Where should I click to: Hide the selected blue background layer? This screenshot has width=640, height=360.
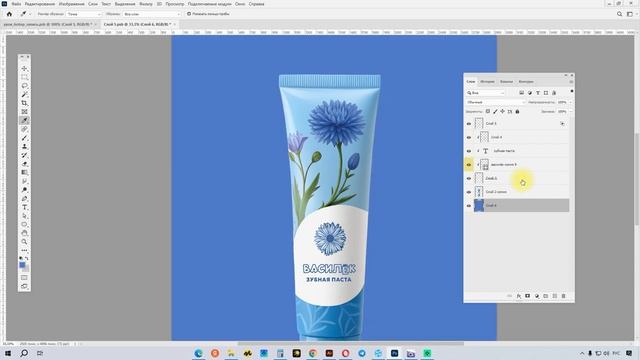tap(469, 206)
